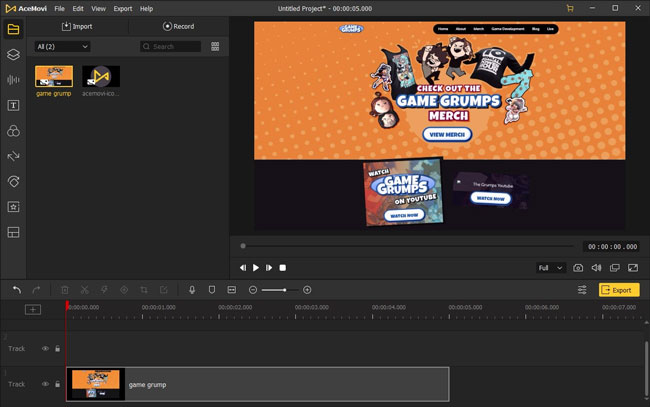Open the Audio waveform panel in sidebar
Viewport: 650px width, 407px height.
(x=13, y=80)
